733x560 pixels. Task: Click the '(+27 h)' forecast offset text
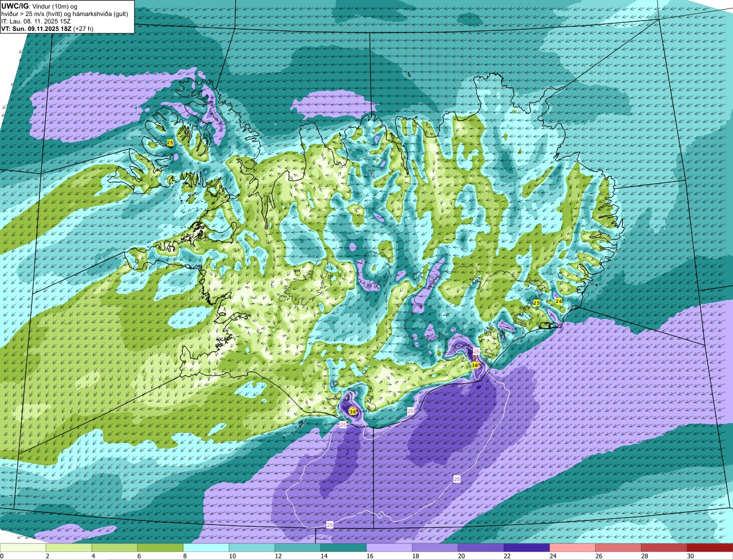(83, 29)
